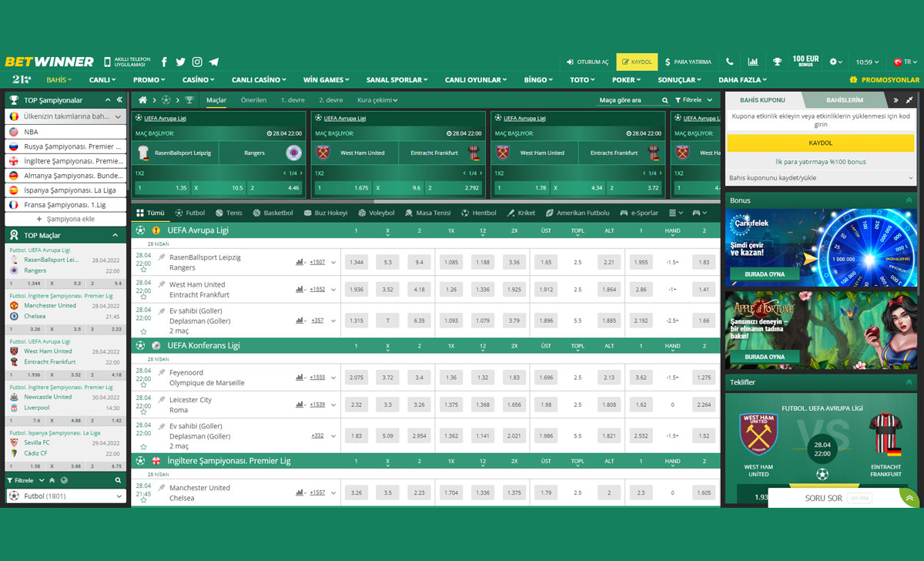Viewport: 924px width, 561px height.
Task: Click Şampiyona ekle button
Action: pos(65,219)
